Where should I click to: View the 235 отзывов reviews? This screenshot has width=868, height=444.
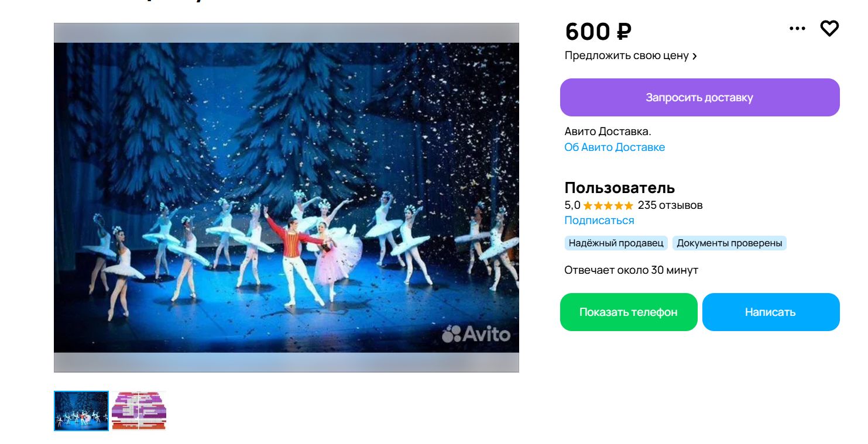(x=670, y=205)
